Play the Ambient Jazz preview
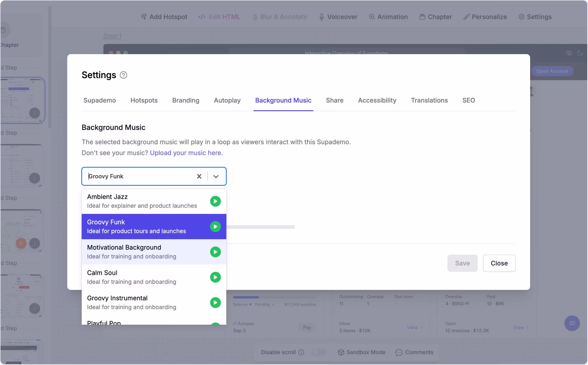The height and width of the screenshot is (365, 588). tap(215, 201)
